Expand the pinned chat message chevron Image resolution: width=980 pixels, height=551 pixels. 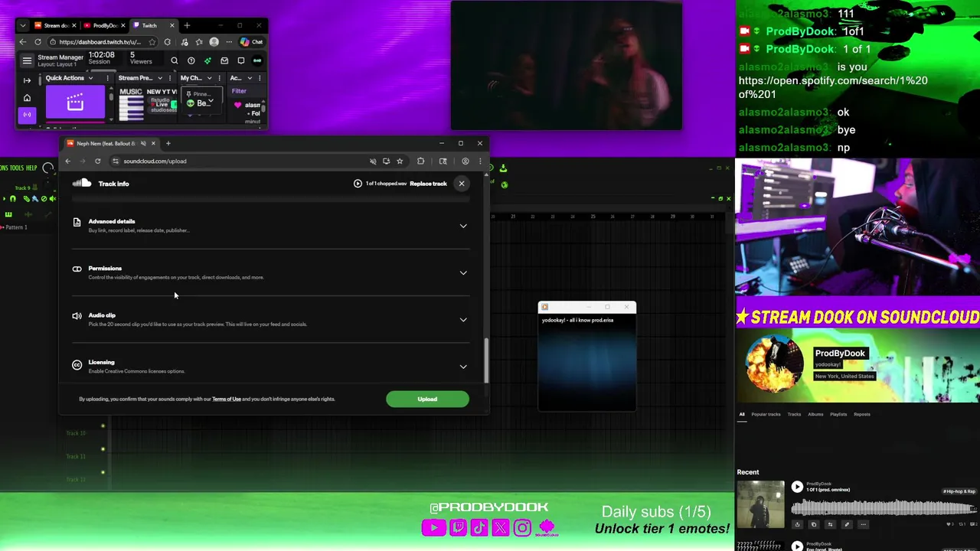coord(211,102)
